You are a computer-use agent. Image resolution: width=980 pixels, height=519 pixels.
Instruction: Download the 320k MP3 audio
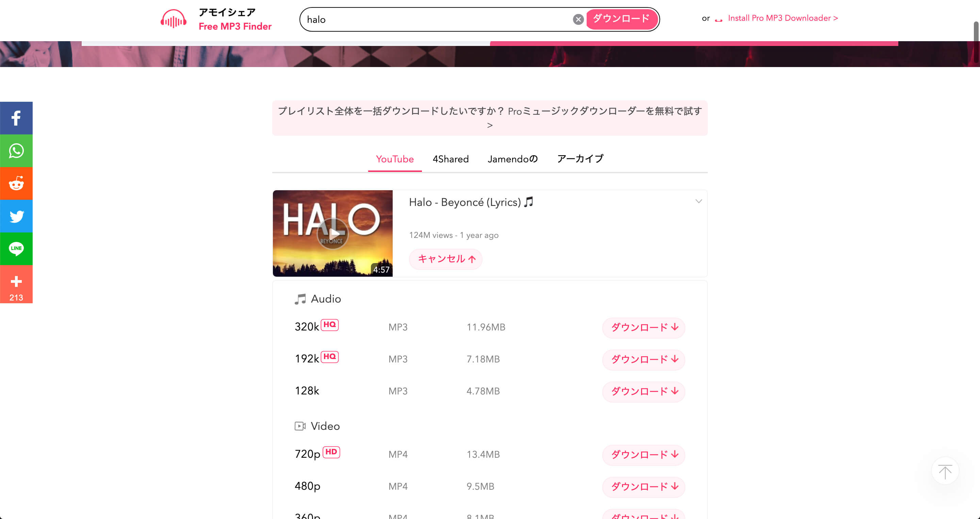[x=644, y=328]
